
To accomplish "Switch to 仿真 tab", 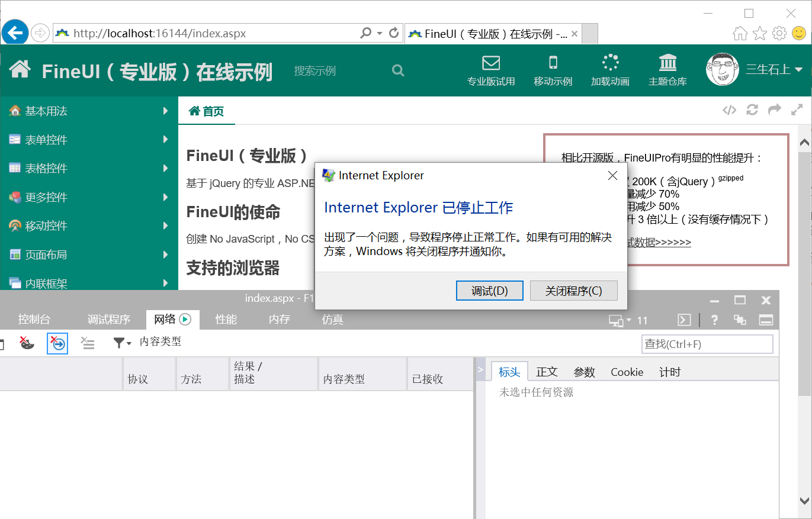I will (x=333, y=320).
